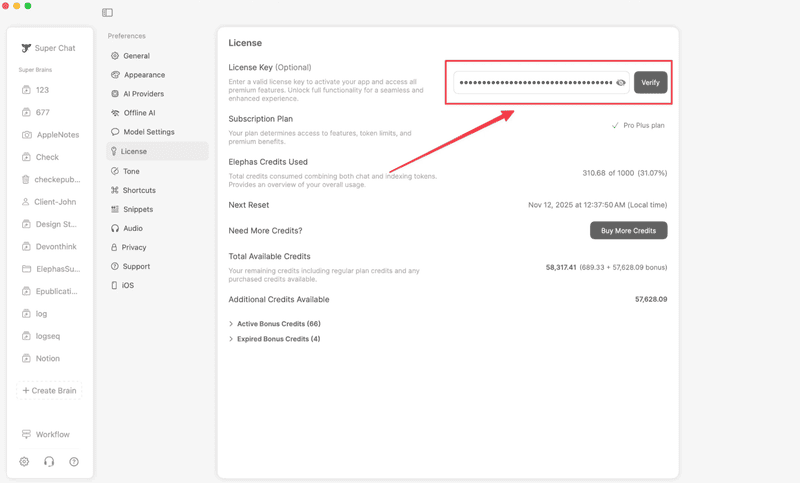This screenshot has height=483, width=800.
Task: Click the trash icon beside checkepub
Action: pyautogui.click(x=26, y=180)
